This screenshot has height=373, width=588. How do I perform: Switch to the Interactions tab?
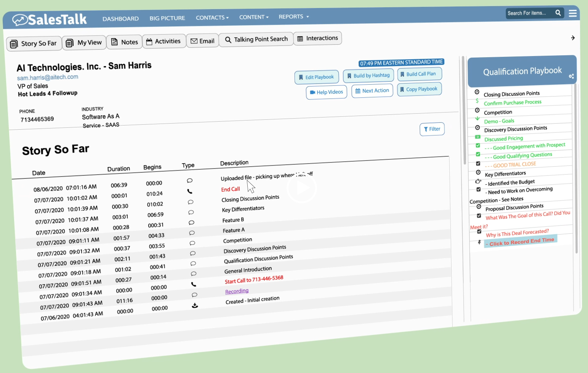pos(317,38)
